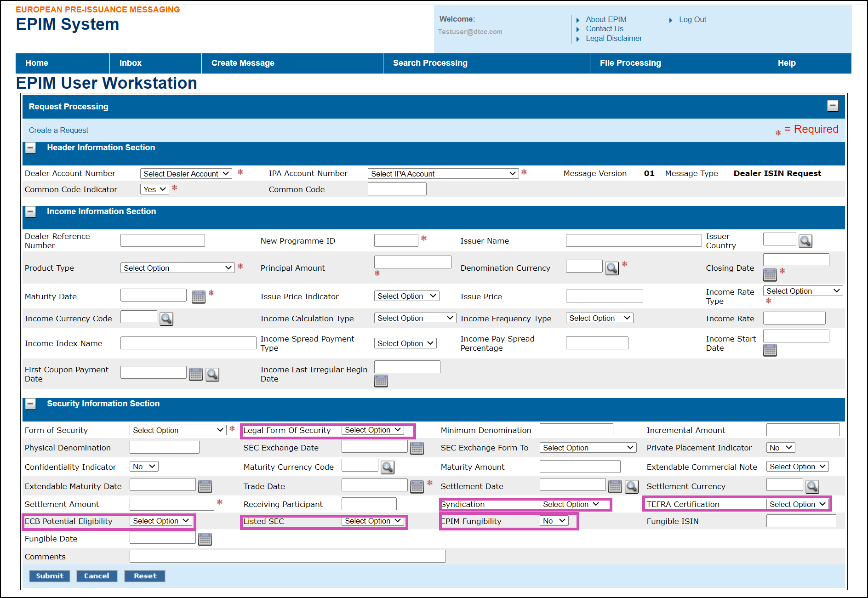The image size is (868, 598).
Task: Minimize the Request Processing panel
Action: point(833,106)
